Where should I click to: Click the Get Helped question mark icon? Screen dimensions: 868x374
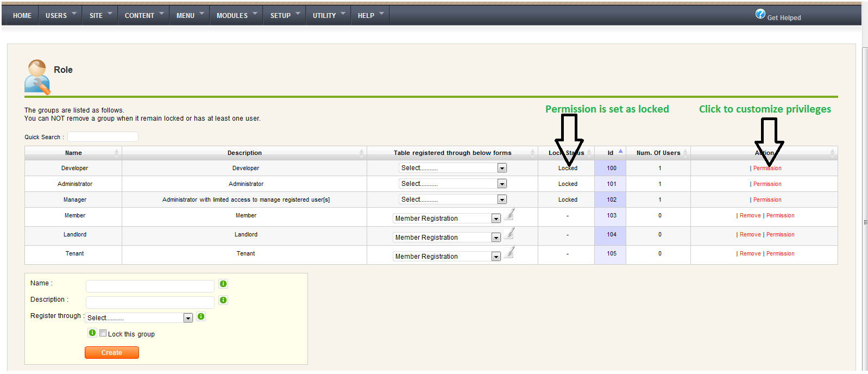click(x=760, y=14)
